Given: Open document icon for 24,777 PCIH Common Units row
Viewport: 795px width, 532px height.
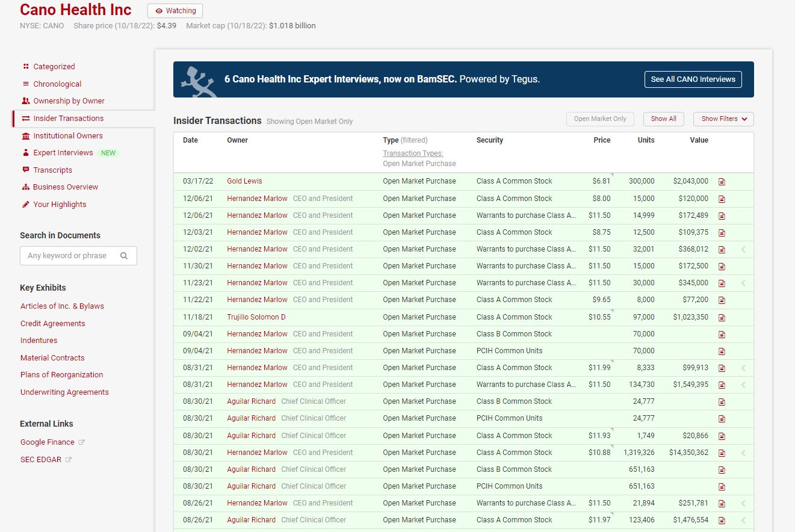Looking at the screenshot, I should [x=722, y=419].
